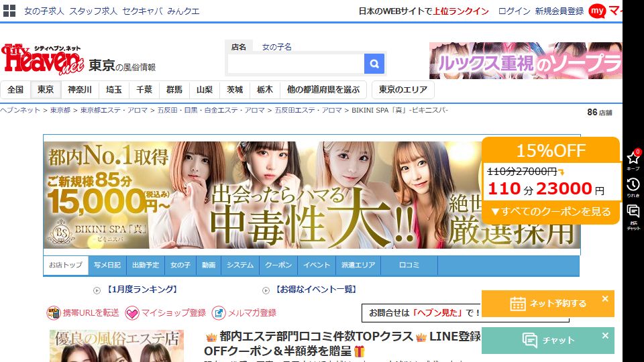This screenshot has height=362, width=644.
Task: Open 出勤予定 shop tab
Action: click(x=146, y=265)
